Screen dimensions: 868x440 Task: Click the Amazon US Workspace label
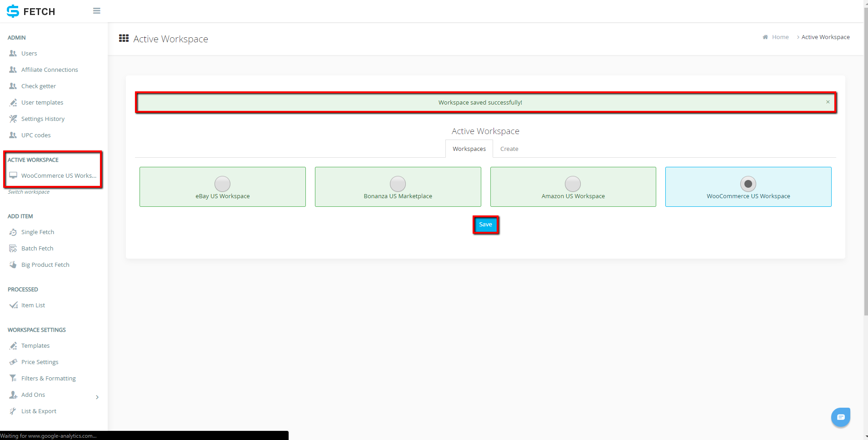tap(573, 196)
